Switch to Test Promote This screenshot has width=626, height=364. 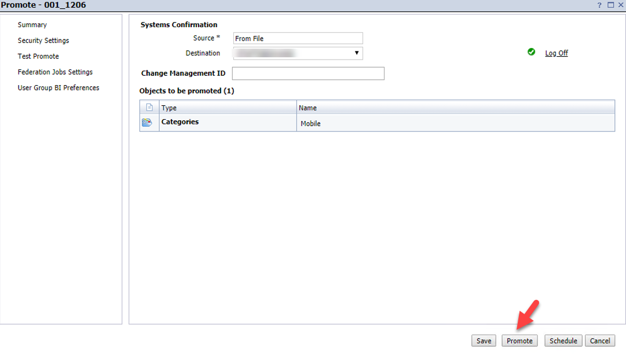click(38, 56)
